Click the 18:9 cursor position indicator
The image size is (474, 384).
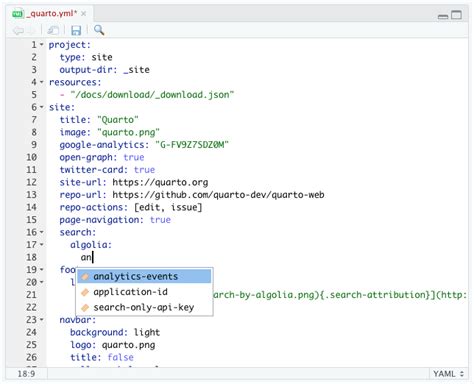point(26,374)
